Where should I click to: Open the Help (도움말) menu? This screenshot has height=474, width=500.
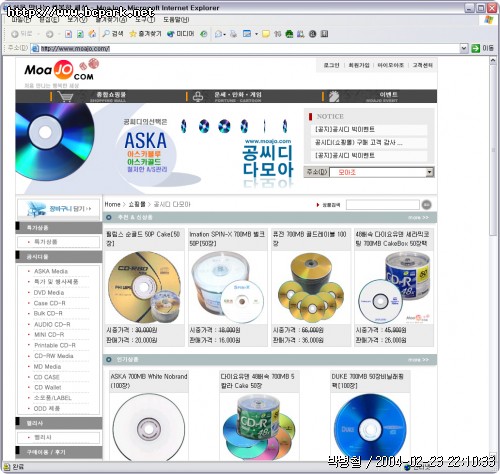(176, 20)
